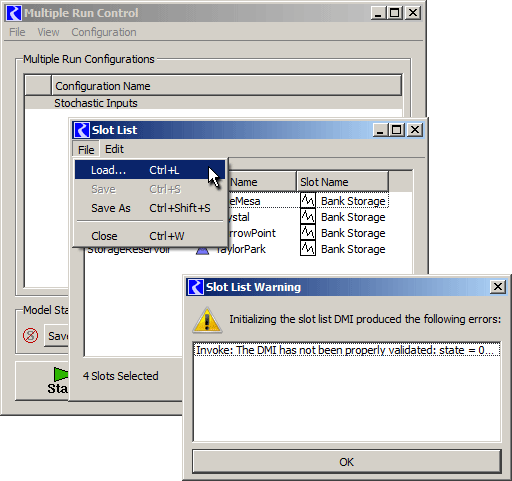Click the yellow warning triangle icon
The image size is (512, 481).
[x=207, y=320]
